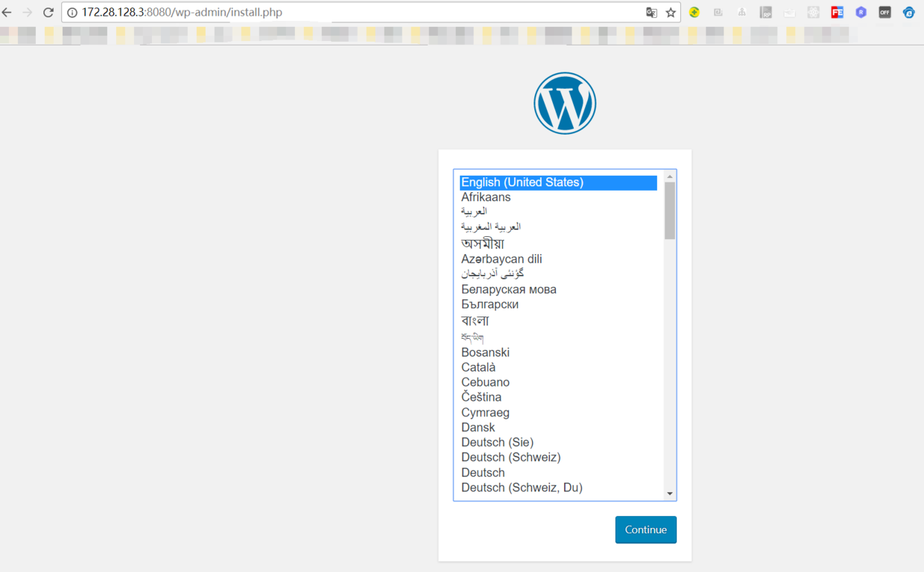Select the Bengali বাংলা language option
The width and height of the screenshot is (924, 572).
pyautogui.click(x=558, y=321)
